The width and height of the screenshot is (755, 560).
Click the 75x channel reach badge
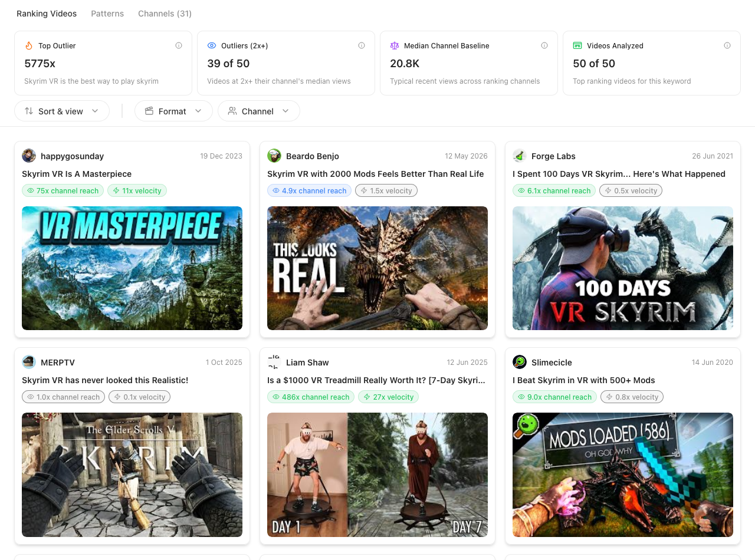(63, 190)
